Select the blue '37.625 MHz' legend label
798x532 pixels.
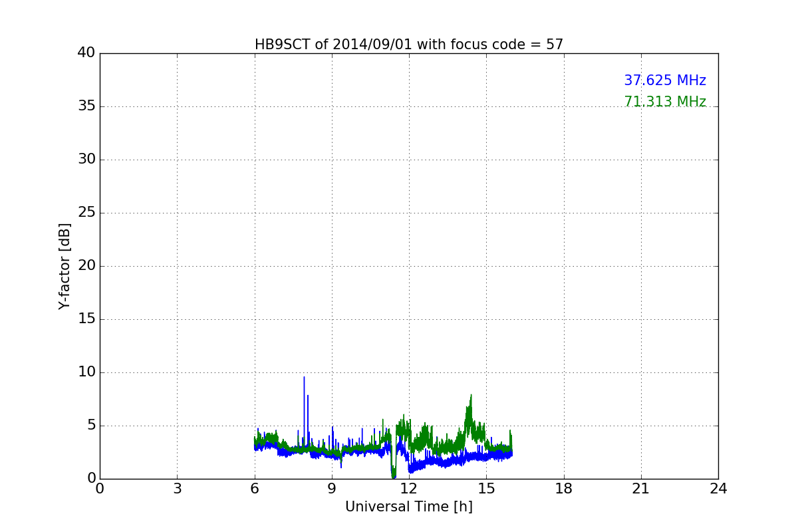tap(665, 80)
